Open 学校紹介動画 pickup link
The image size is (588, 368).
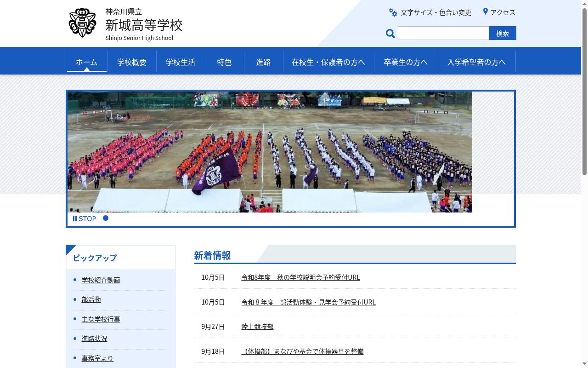coord(101,280)
